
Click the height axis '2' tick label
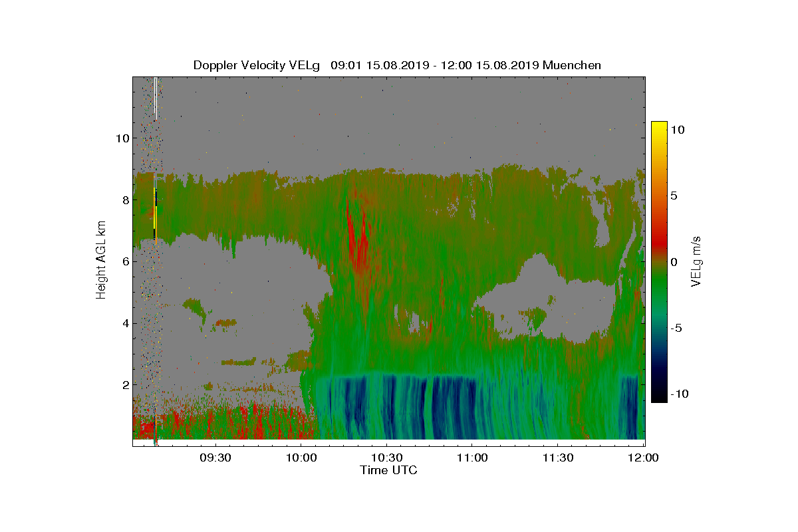[124, 385]
